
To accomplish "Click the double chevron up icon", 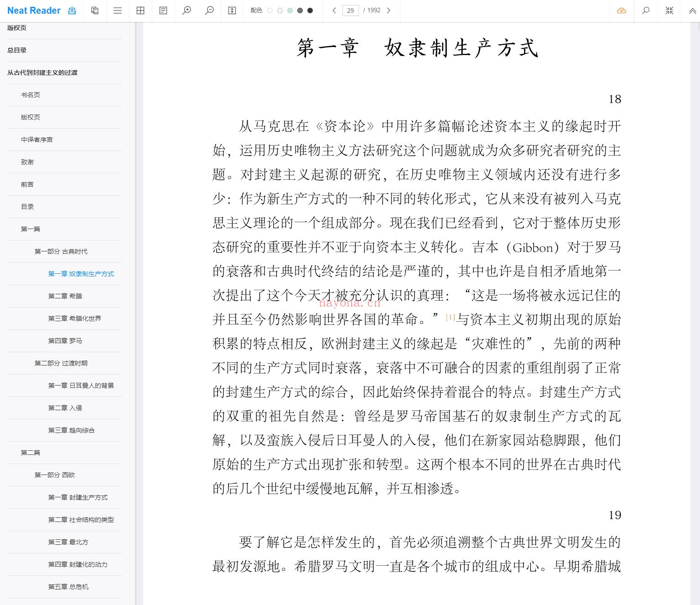I will [x=692, y=10].
